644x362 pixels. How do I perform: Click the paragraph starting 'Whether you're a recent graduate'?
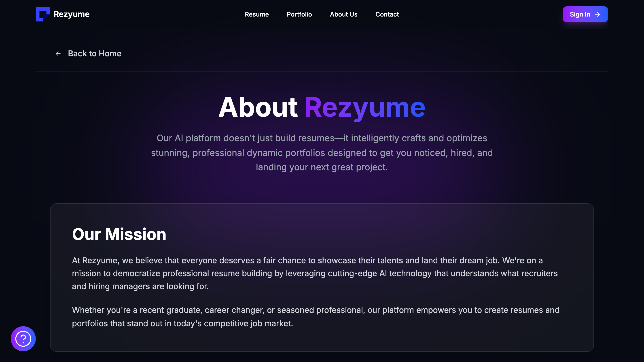pos(316,317)
